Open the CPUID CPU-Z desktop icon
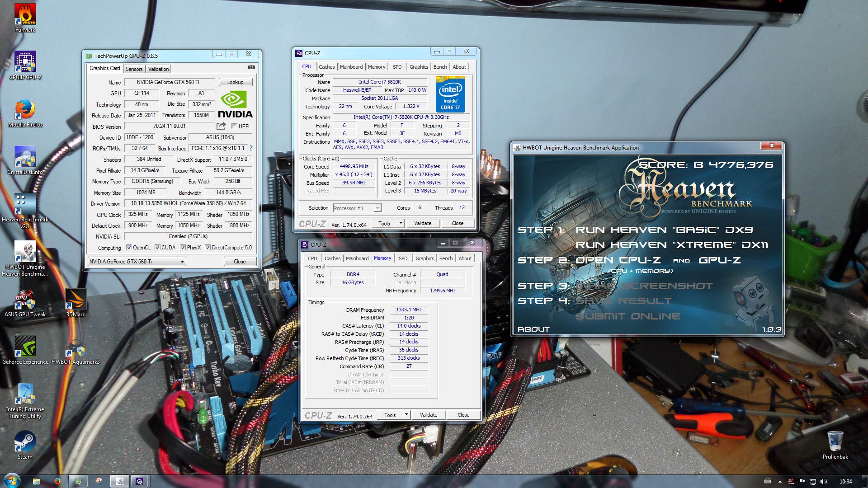Image resolution: width=868 pixels, height=488 pixels. [x=25, y=66]
